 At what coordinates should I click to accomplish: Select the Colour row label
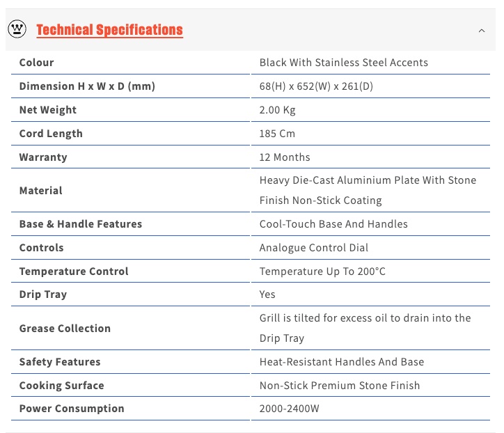[x=37, y=63]
